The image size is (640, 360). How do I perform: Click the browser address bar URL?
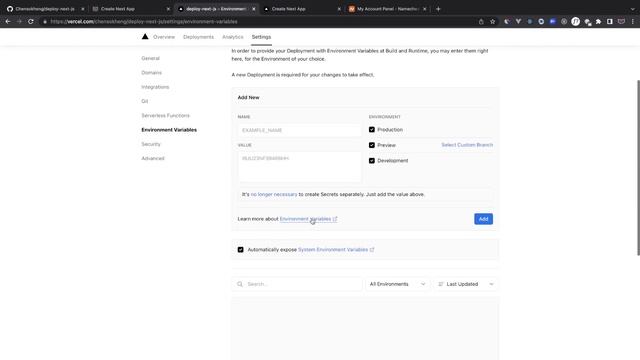pos(144,22)
